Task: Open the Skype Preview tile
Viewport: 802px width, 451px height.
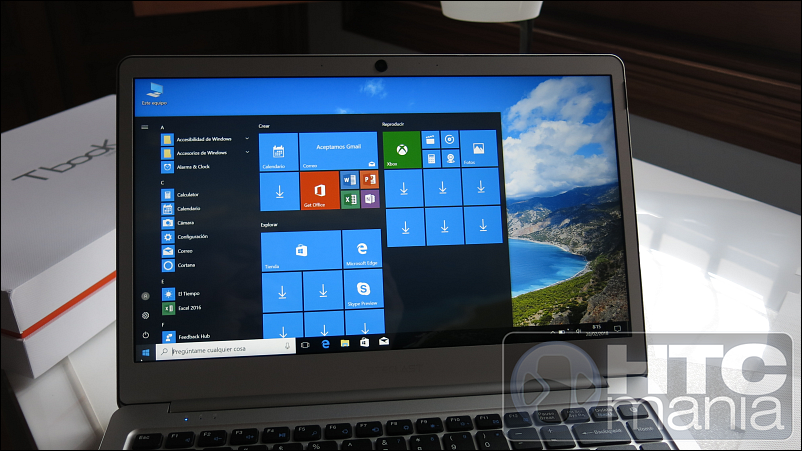Action: [x=364, y=289]
